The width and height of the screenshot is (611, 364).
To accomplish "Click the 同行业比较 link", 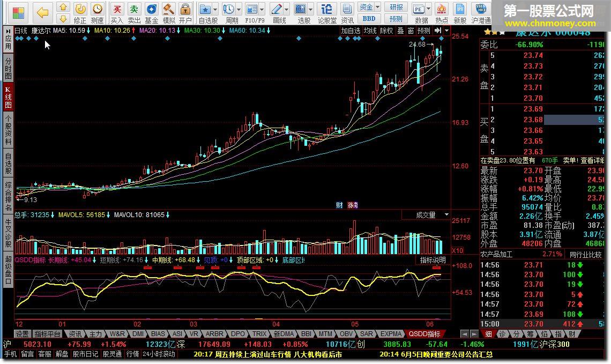I will (585, 255).
